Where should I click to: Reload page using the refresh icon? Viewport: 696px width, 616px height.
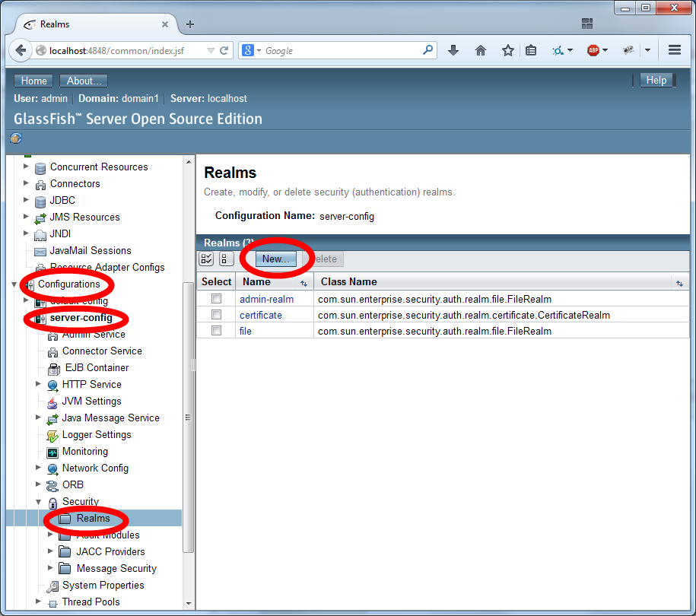tap(224, 51)
